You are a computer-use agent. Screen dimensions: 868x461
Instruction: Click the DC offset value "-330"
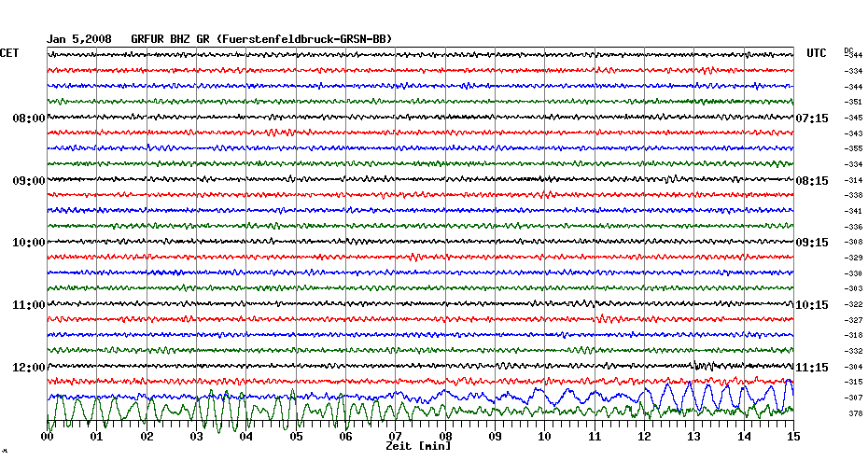click(854, 274)
